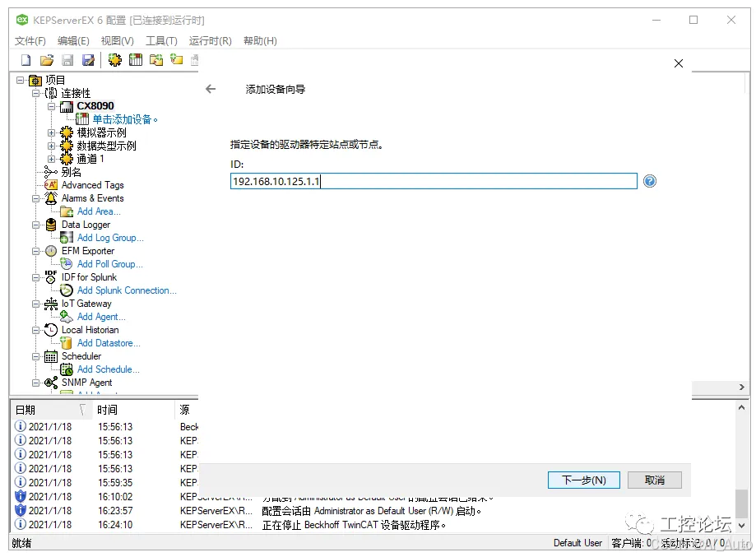The height and width of the screenshot is (557, 756).
Task: Expand the 通道 1 channel node
Action: [52, 159]
